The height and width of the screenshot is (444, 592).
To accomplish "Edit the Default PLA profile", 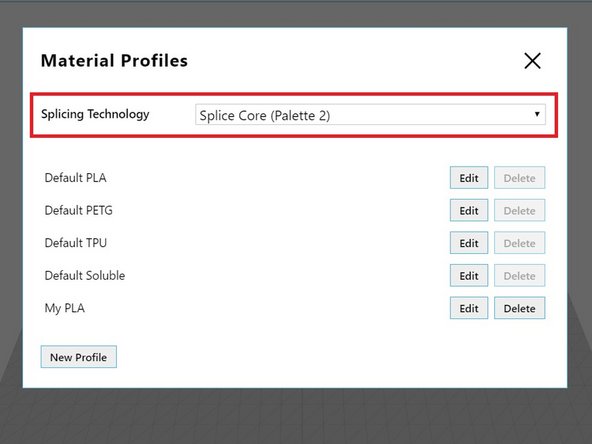I will point(469,178).
